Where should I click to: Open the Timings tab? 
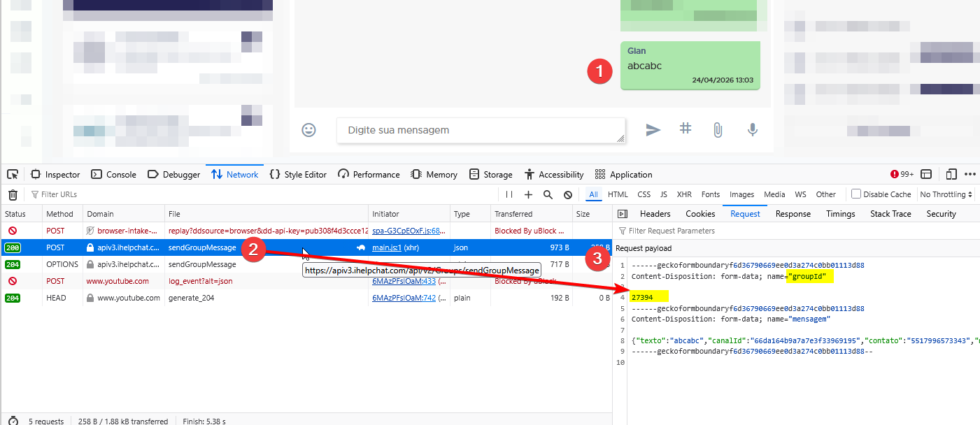click(x=840, y=214)
